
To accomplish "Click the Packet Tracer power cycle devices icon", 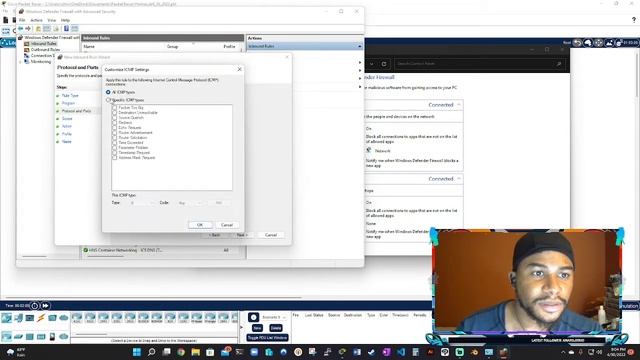I will (35, 305).
